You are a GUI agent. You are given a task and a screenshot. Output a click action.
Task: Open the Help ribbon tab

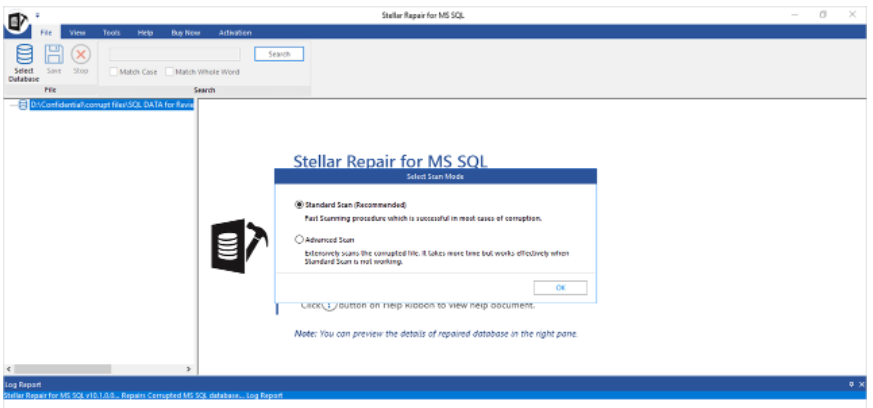coord(145,33)
